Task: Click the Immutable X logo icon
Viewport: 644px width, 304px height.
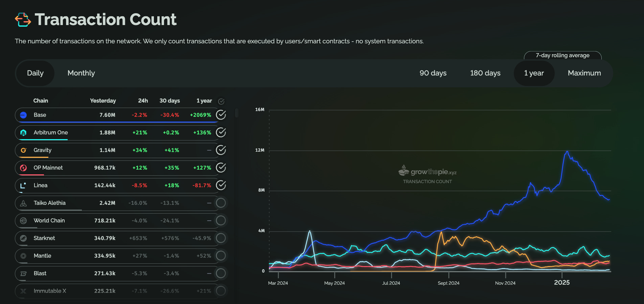Action: coord(23,291)
